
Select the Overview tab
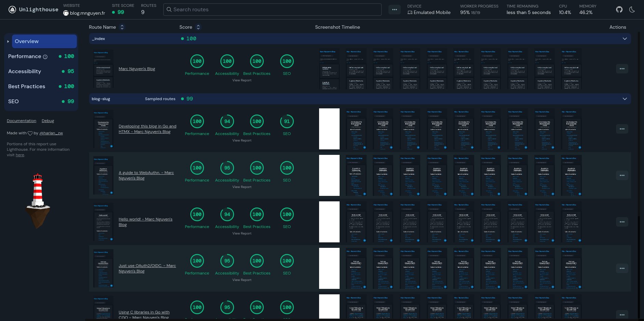point(44,41)
